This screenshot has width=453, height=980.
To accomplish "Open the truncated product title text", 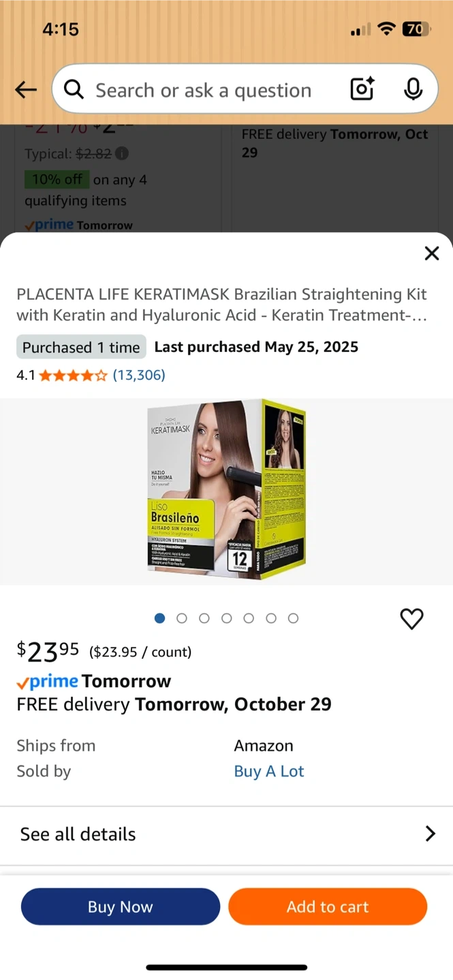I will point(222,305).
